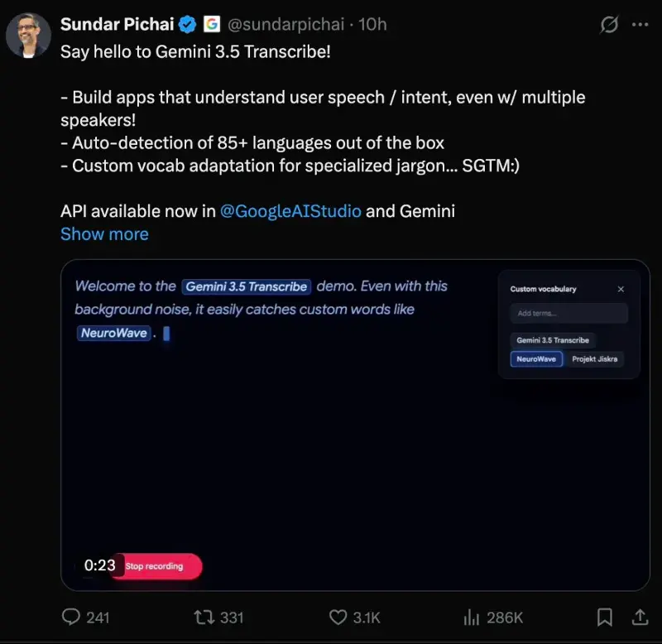This screenshot has height=644, width=662.
Task: Open the reply comment icon
Action: click(x=71, y=617)
